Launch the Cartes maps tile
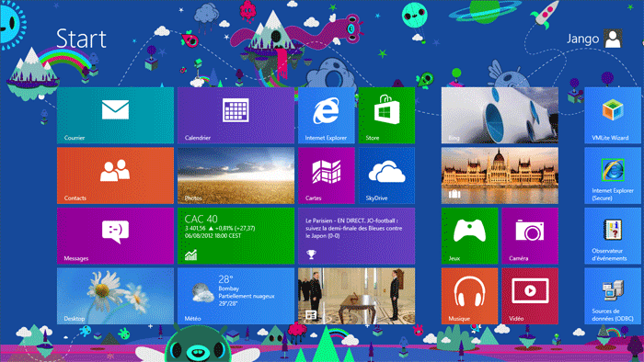 point(327,175)
